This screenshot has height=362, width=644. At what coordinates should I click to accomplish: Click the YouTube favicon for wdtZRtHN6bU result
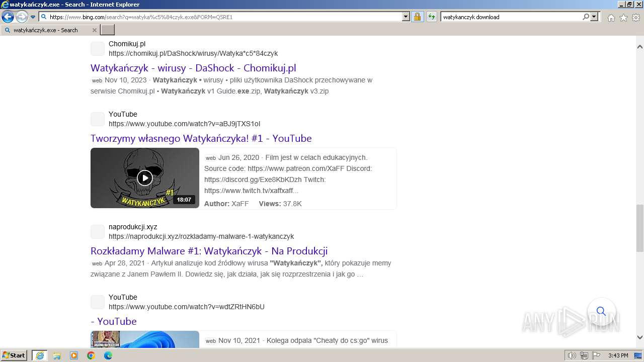98,302
